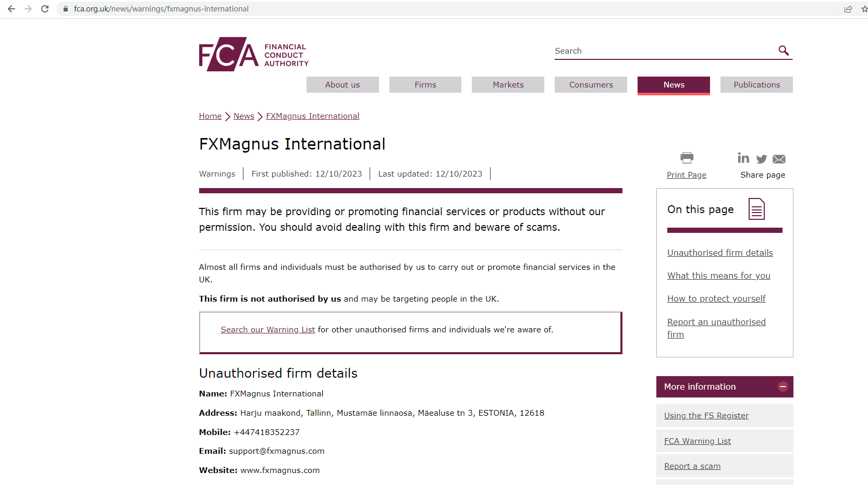Screen dimensions: 868x485
Task: Jump to How to protect yourself
Action: pyautogui.click(x=716, y=299)
